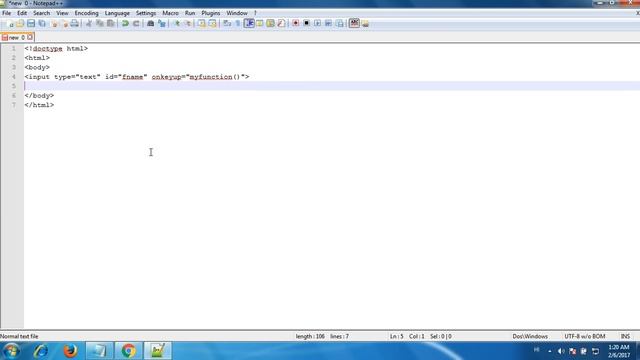Click the Open file toolbar icon
Image resolution: width=640 pixels, height=360 pixels.
pos(20,24)
